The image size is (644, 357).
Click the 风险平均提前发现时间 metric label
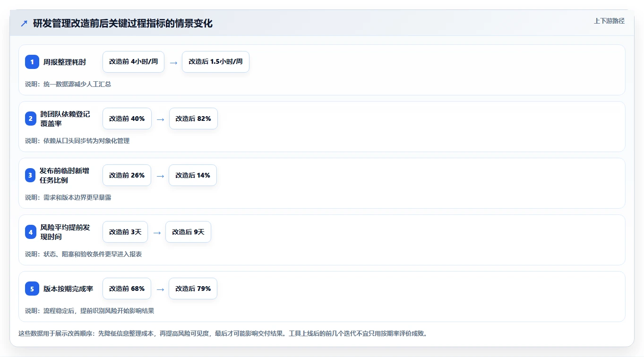65,232
